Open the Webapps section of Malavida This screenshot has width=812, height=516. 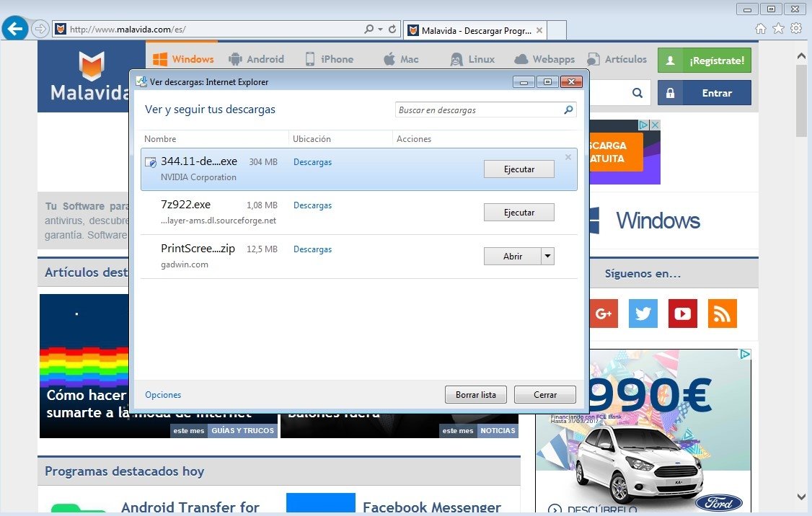[x=544, y=59]
